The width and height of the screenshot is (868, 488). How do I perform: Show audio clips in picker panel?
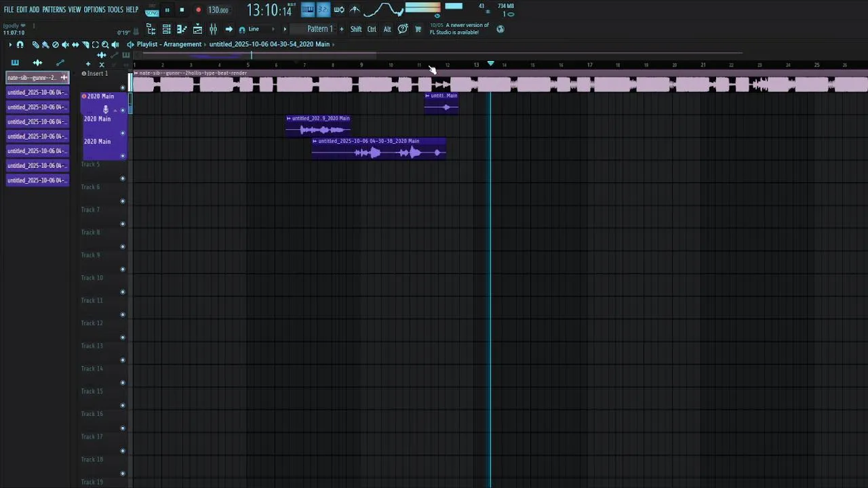[x=37, y=62]
